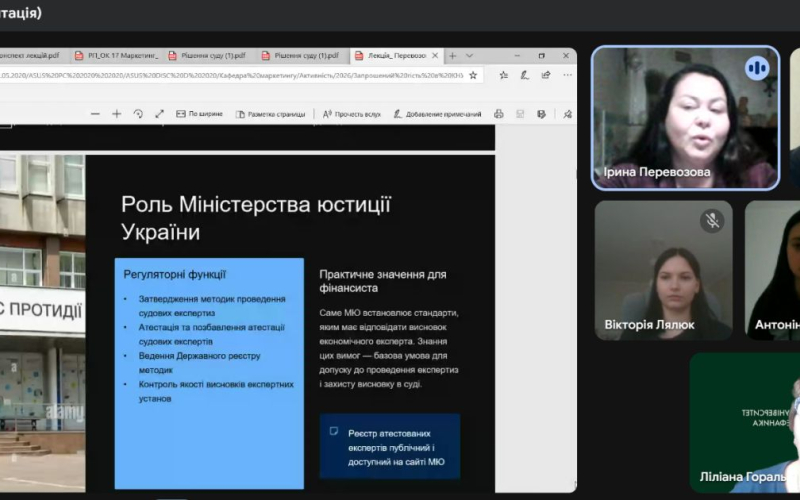
Task: Click paragraph starting 'Саме МЮ встановлює стандарти'
Action: [389, 348]
